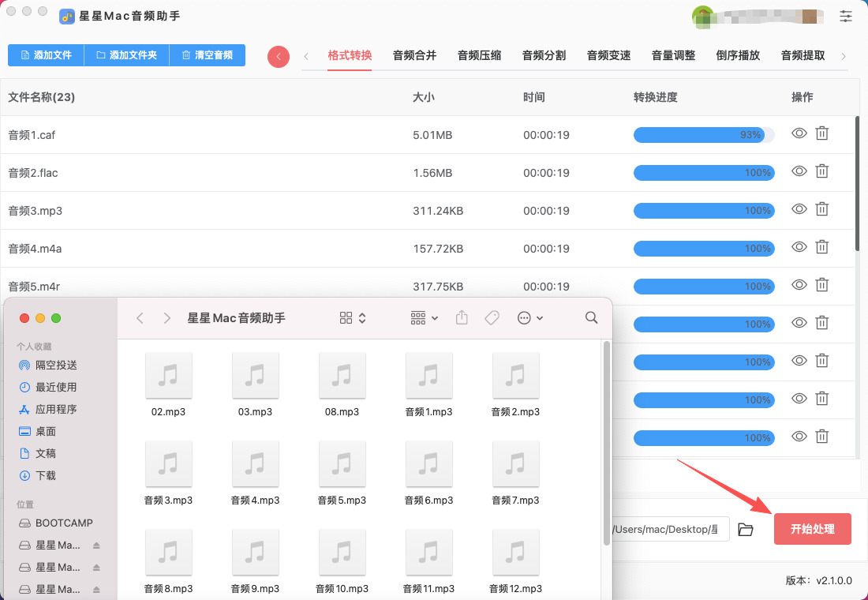Select the 音量调整 tab

(673, 55)
